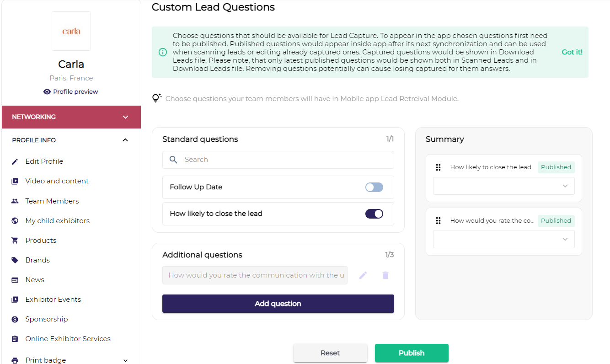Screen dimensions: 610x364
Task: Open Online Exhibitor Services in the sidebar
Action: 68,339
